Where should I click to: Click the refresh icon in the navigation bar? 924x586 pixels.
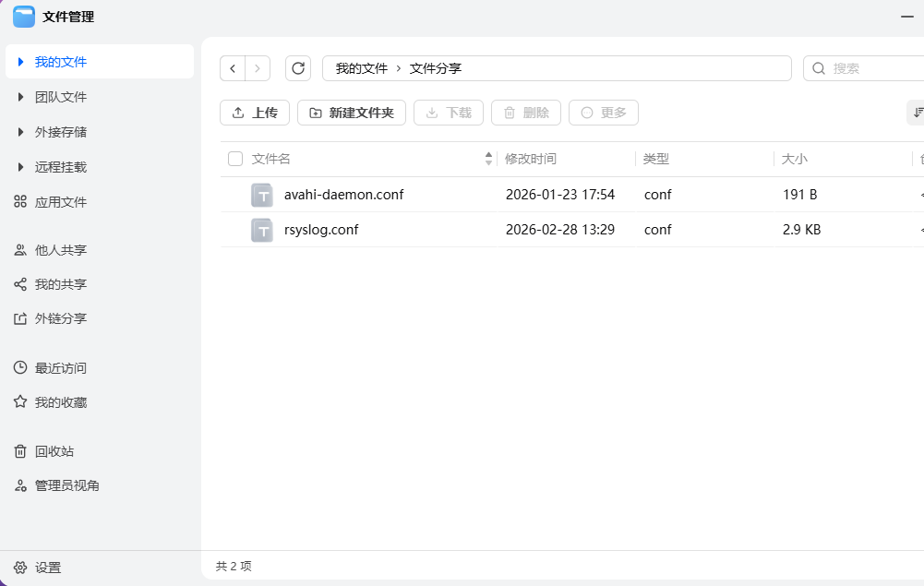(x=297, y=67)
